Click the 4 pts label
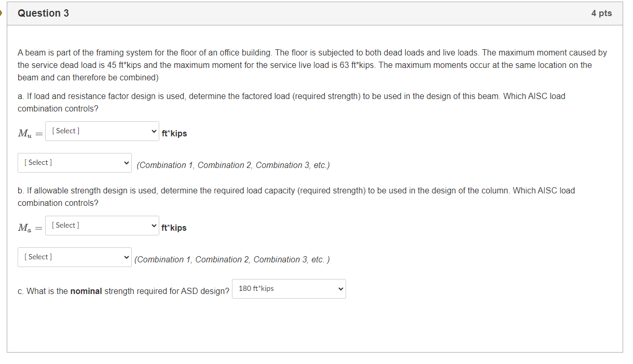The image size is (633, 364). click(x=601, y=13)
